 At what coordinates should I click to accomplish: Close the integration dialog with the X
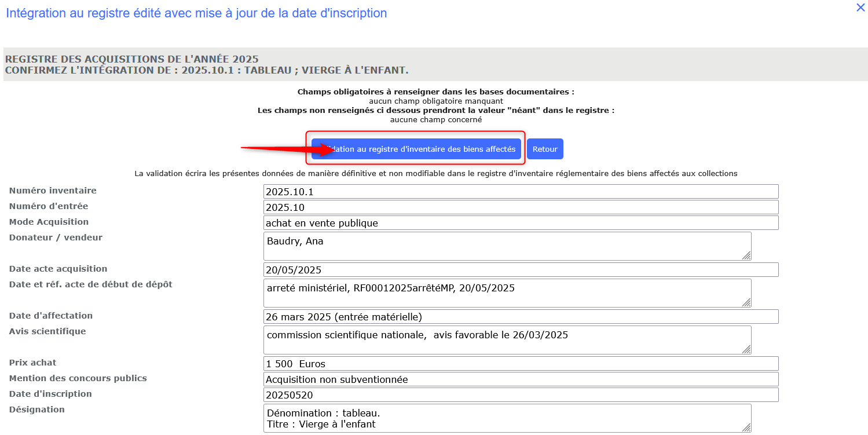[860, 8]
